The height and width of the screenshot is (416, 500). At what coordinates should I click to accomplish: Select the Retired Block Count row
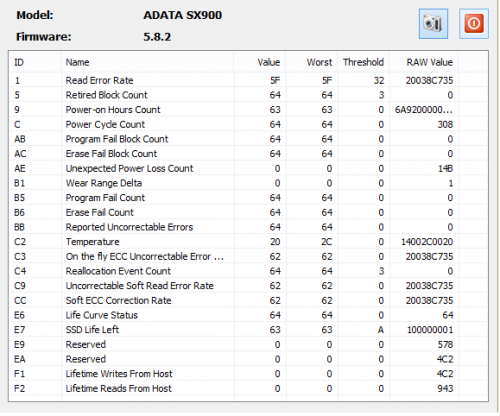(248, 95)
